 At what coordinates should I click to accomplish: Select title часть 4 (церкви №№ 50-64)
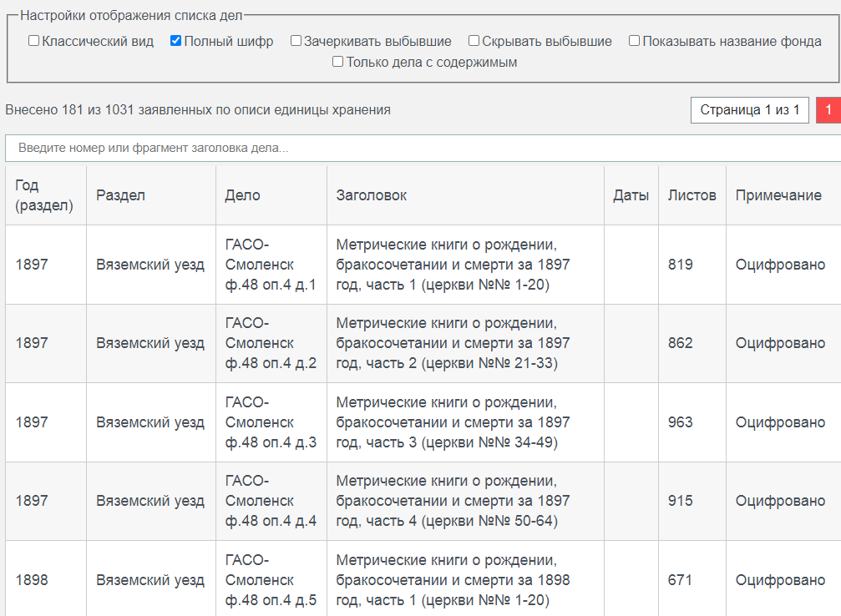(453, 501)
